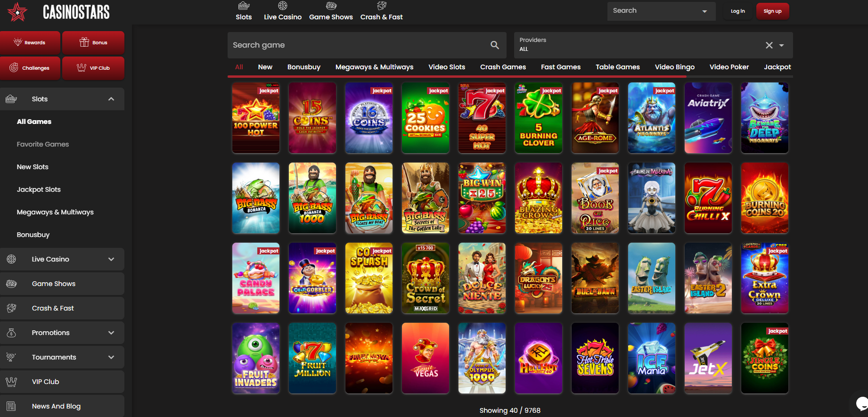
Task: Open JetX game thumbnail
Action: tap(708, 358)
